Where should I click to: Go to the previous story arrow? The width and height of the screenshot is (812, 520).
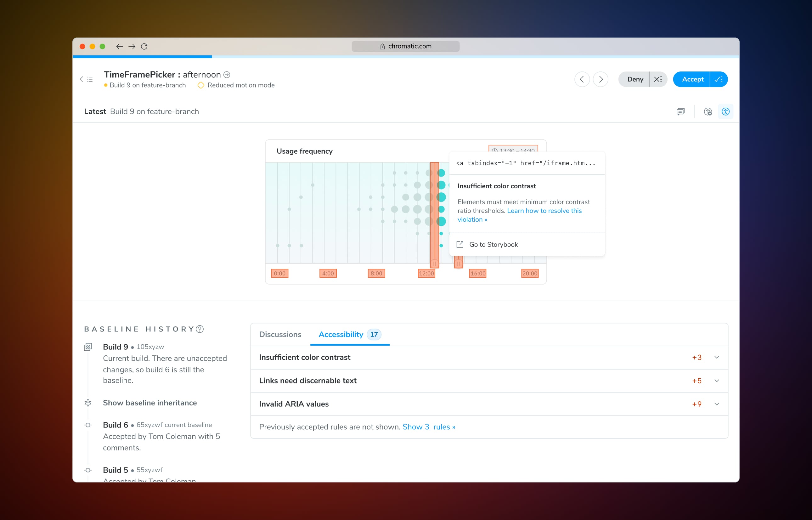pos(582,79)
